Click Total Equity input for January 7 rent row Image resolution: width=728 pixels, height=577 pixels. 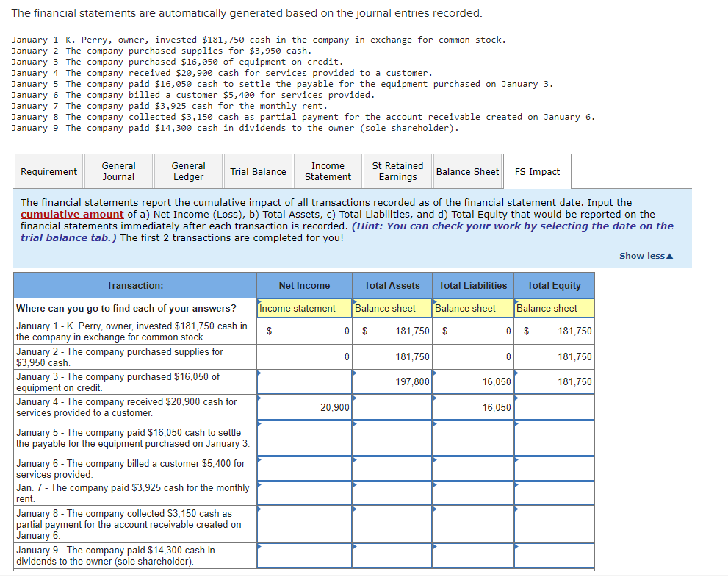554,492
